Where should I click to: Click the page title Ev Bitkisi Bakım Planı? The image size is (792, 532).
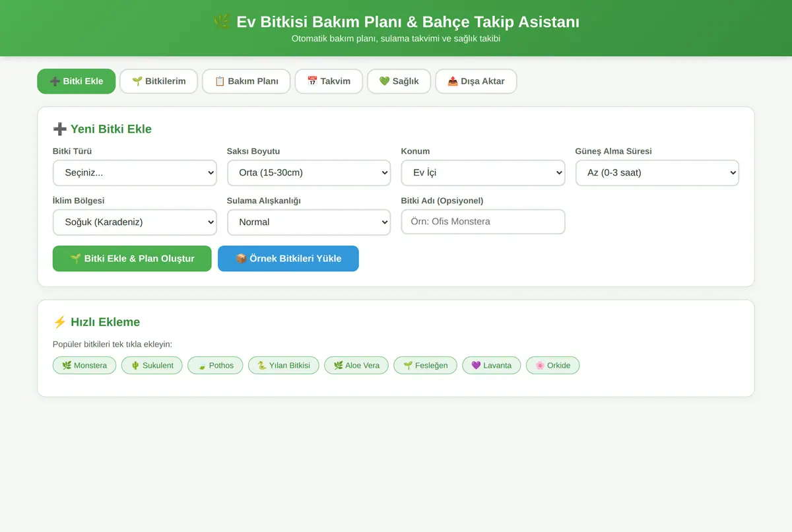pos(396,22)
